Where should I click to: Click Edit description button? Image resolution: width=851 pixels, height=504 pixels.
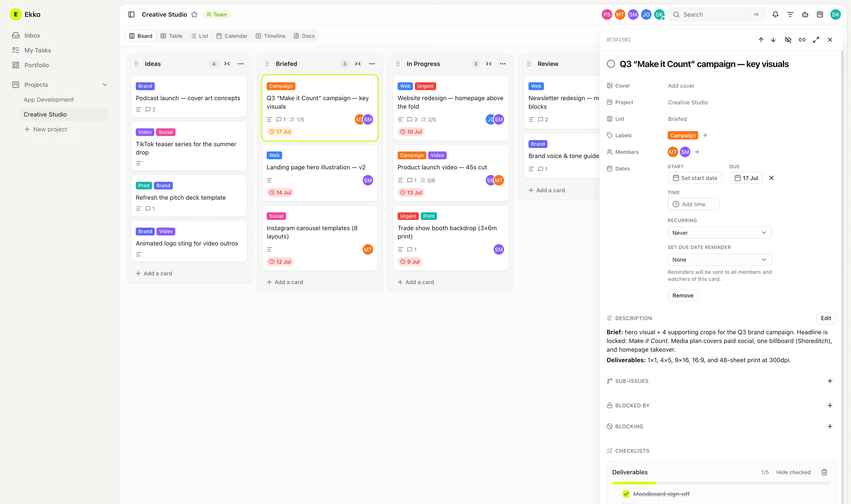[x=826, y=318]
